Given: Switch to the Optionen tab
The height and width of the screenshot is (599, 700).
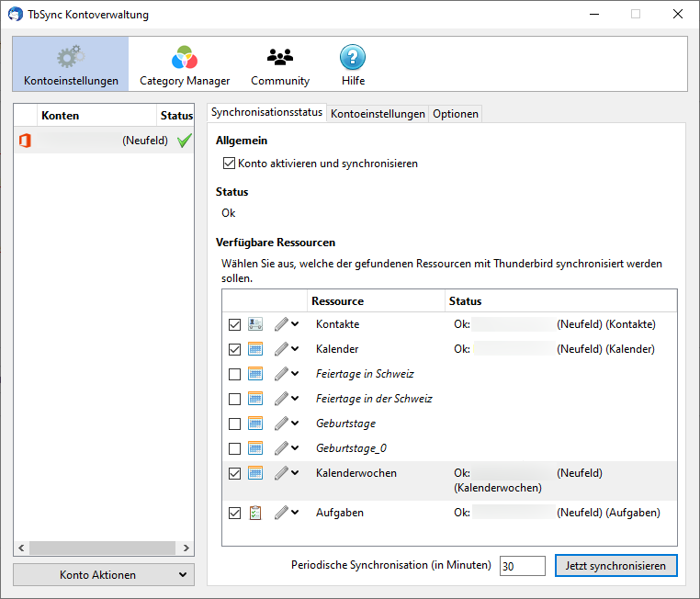Looking at the screenshot, I should (456, 114).
